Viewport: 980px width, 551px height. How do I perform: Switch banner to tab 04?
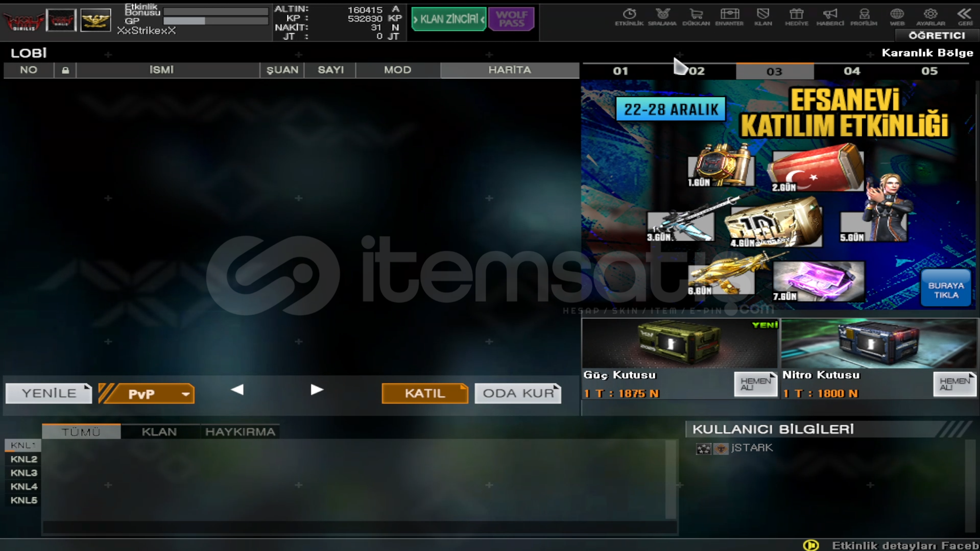[x=852, y=71]
